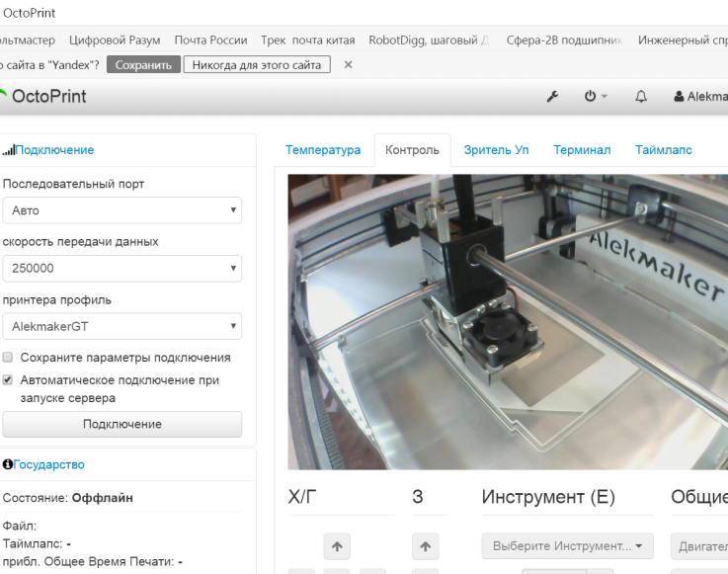The image size is (728, 574).
Task: Click Никогда для этого сайта button
Action: (x=257, y=64)
